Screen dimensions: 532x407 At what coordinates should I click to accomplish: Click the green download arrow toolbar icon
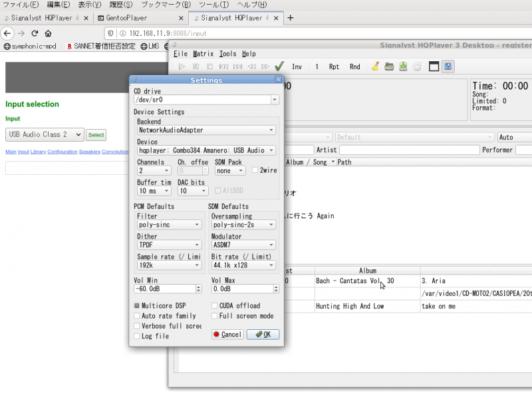point(403,67)
